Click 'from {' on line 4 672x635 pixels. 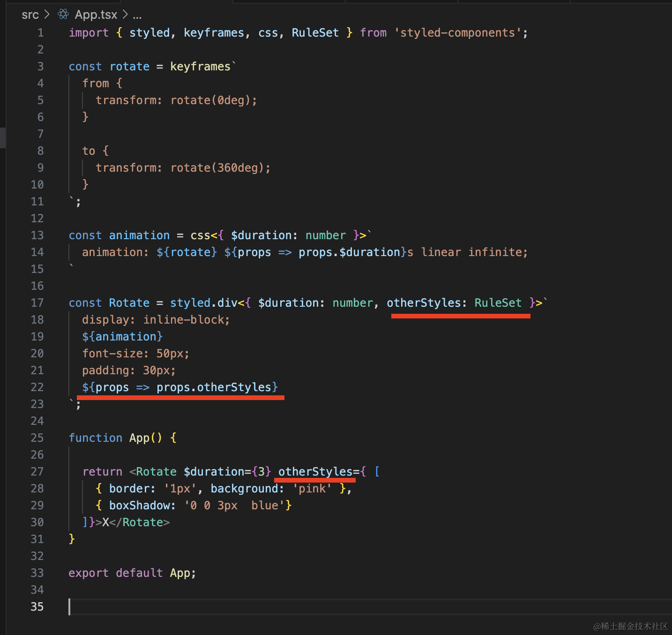coord(102,83)
